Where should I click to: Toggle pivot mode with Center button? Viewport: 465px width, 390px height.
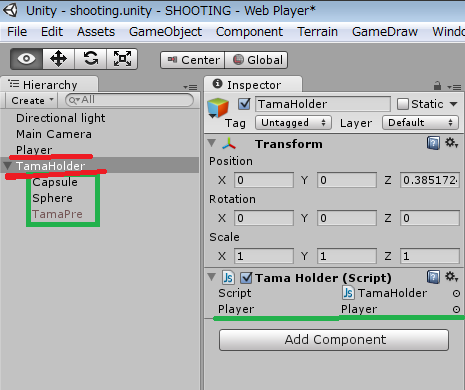tap(193, 60)
